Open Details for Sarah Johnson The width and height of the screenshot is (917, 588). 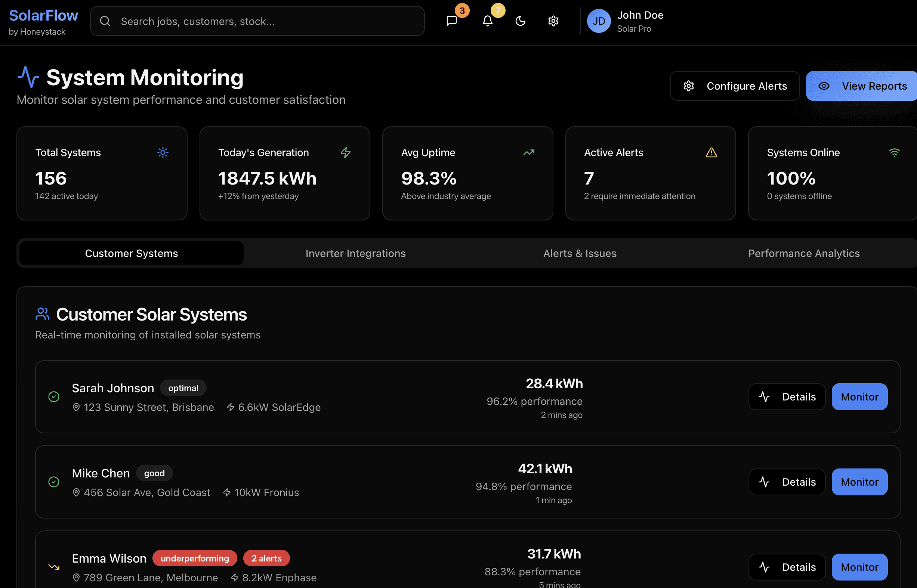[786, 397]
